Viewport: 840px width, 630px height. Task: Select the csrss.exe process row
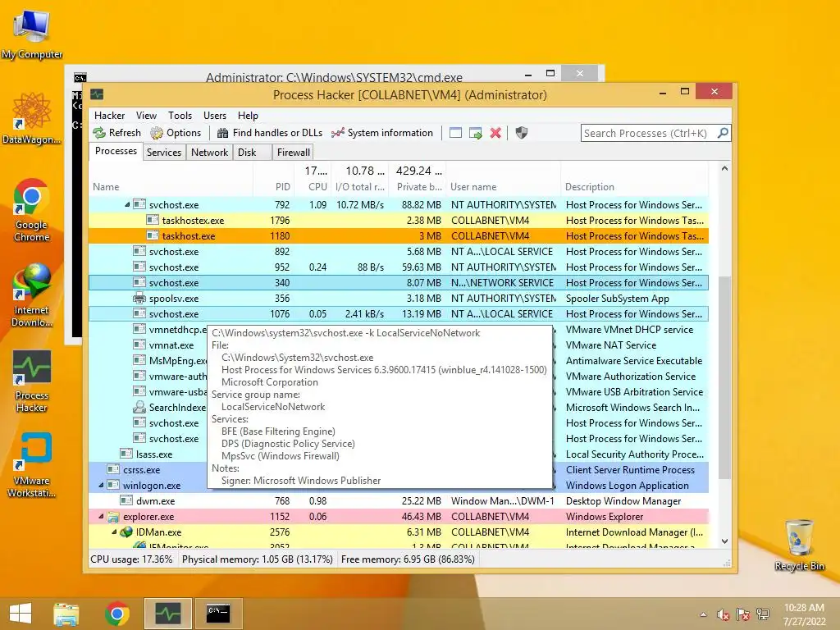148,470
